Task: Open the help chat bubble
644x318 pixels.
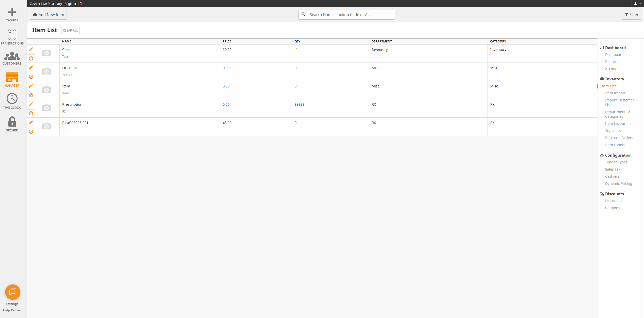Action: point(12,292)
